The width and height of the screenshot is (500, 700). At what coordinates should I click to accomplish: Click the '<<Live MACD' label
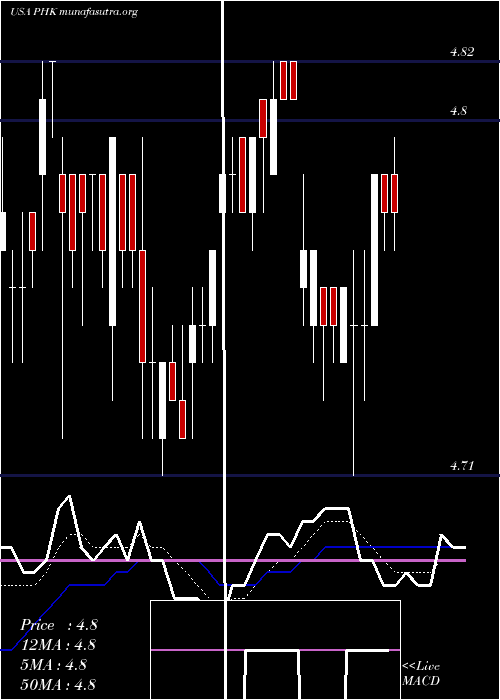(421, 673)
